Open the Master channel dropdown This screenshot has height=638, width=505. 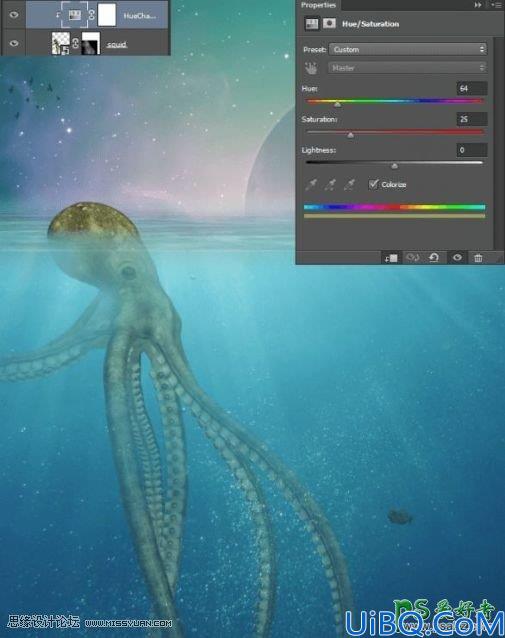coord(408,68)
